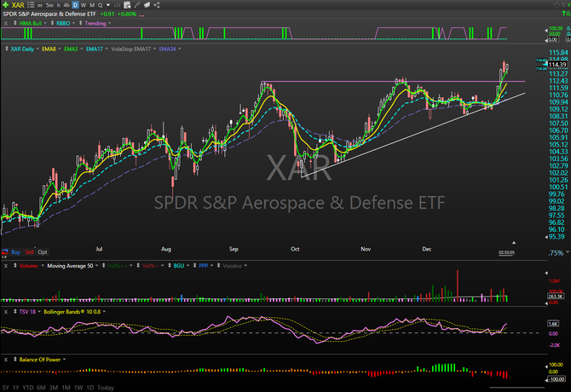Close the Balance Of Power pane
The image size is (571, 392).
tap(6, 360)
